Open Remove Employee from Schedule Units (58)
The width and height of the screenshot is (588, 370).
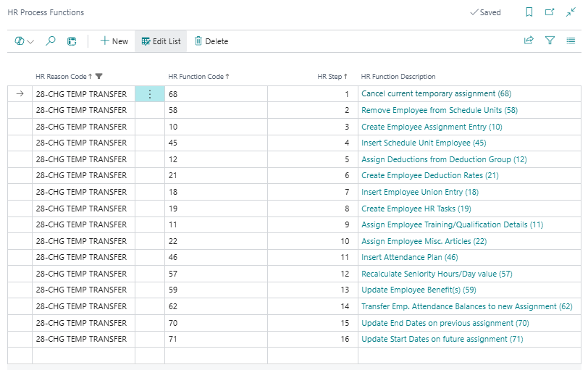coord(440,110)
